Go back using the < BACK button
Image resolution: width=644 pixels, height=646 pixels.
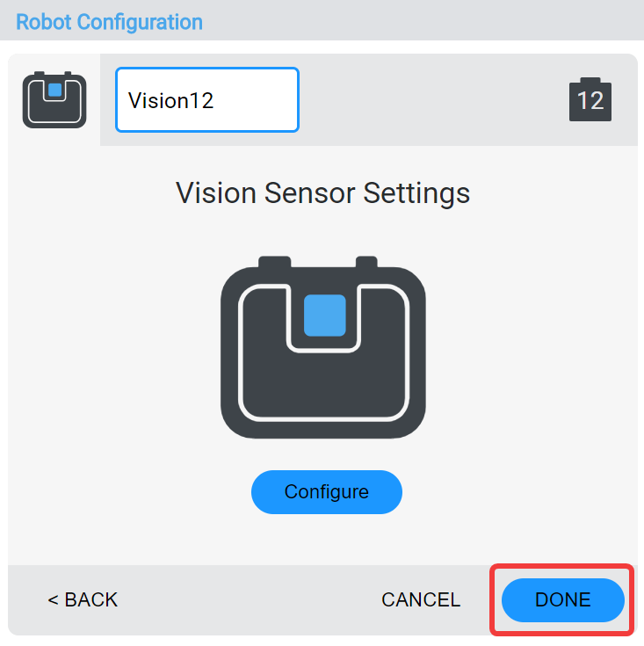(83, 600)
